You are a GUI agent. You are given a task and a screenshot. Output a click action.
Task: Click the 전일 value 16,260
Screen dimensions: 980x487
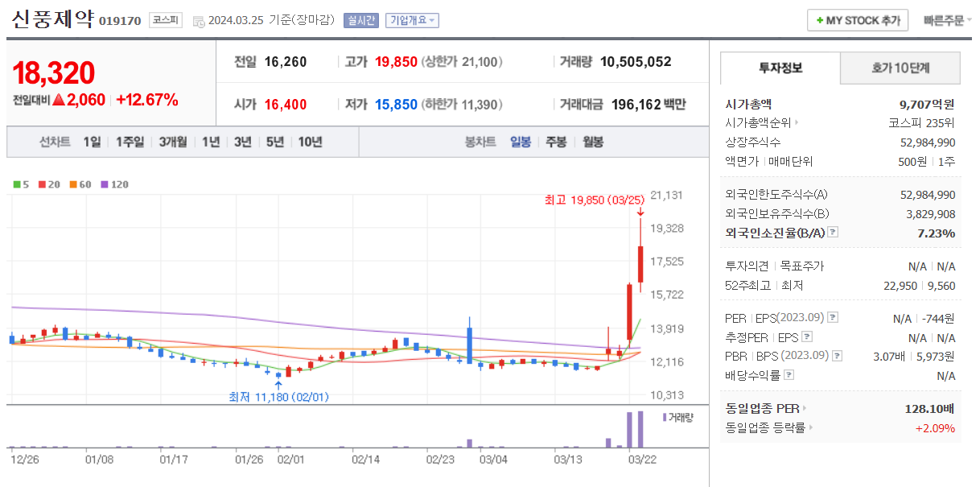pos(286,61)
